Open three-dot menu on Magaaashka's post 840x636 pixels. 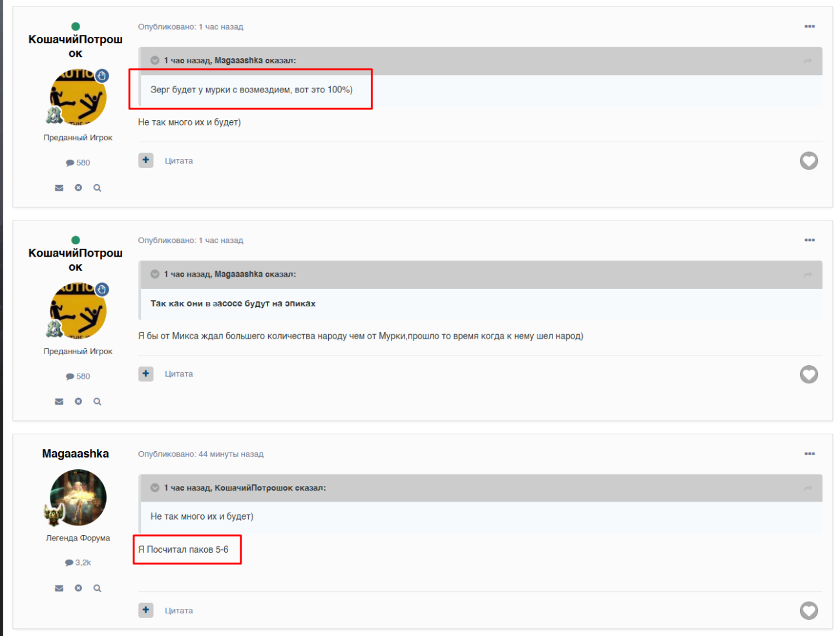pyautogui.click(x=809, y=454)
